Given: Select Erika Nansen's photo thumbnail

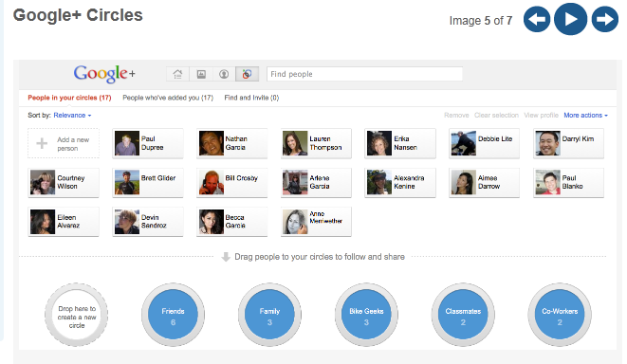Looking at the screenshot, I should [x=379, y=143].
